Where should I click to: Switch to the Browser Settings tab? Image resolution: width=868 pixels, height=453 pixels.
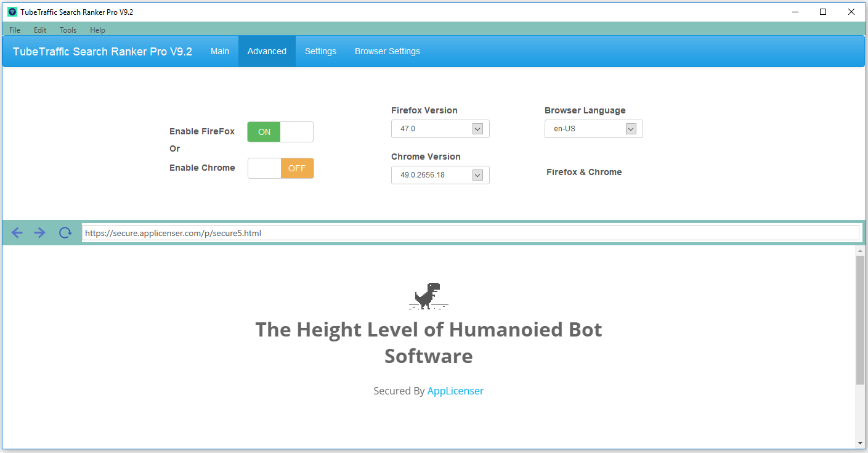(x=387, y=51)
